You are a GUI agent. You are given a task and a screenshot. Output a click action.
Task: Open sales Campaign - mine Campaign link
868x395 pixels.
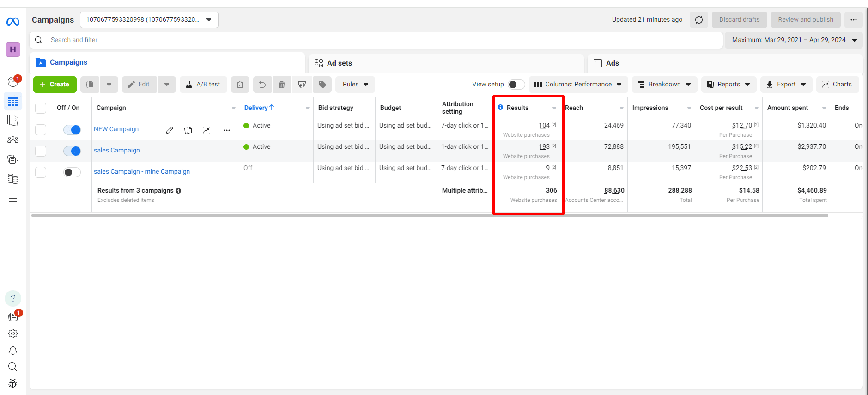tap(142, 171)
